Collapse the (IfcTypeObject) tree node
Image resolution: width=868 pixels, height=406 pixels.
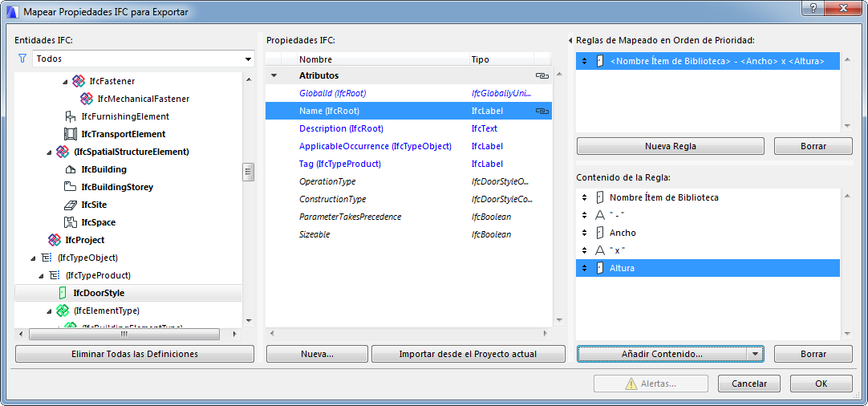click(34, 258)
